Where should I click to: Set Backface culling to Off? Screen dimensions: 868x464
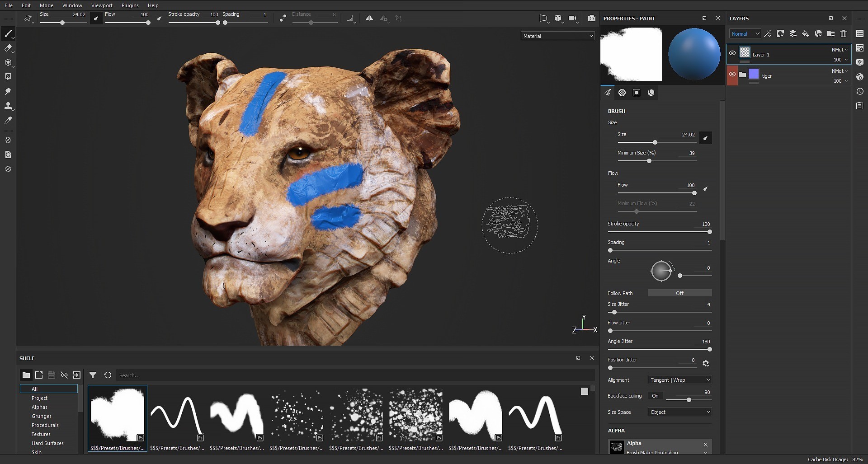point(656,396)
